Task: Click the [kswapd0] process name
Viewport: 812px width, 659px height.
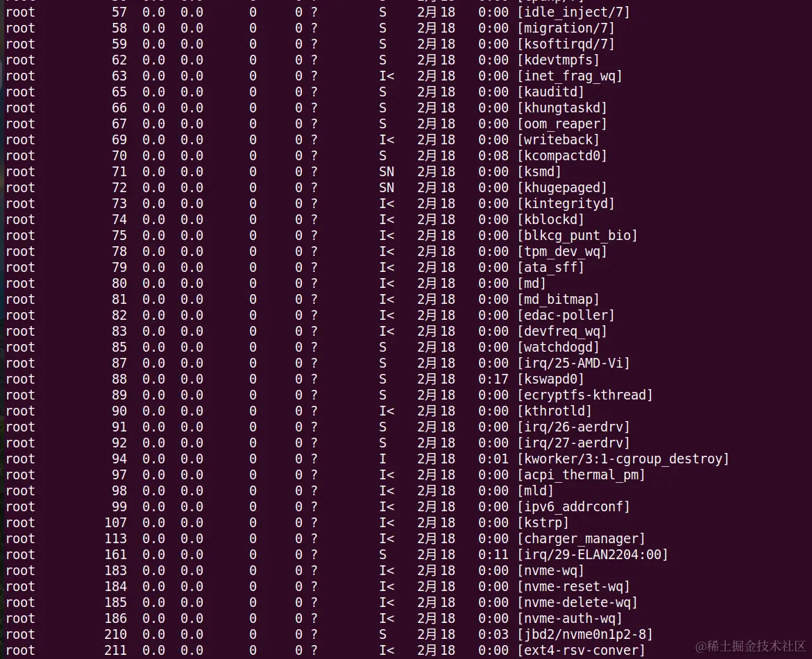Action: click(x=550, y=379)
